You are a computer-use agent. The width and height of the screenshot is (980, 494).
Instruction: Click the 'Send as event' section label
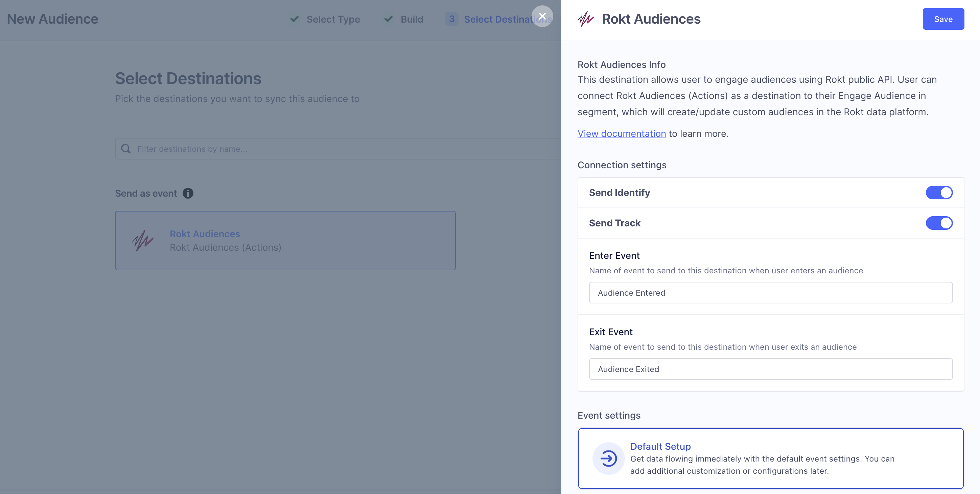coord(146,193)
